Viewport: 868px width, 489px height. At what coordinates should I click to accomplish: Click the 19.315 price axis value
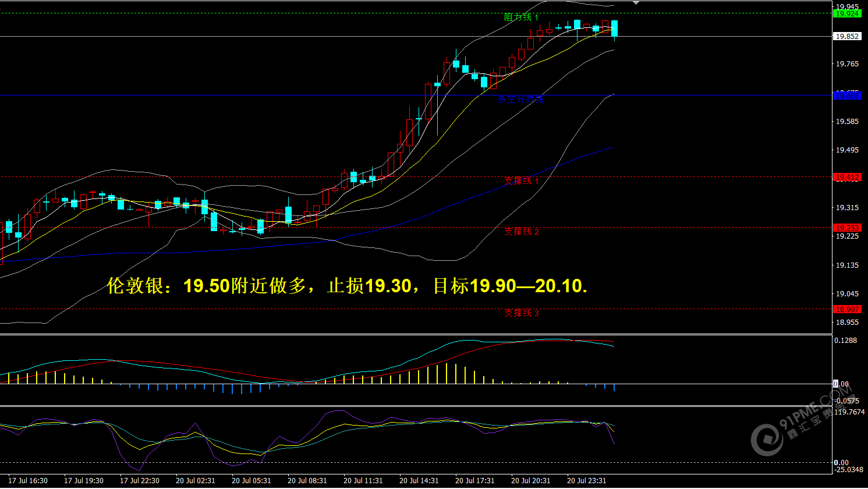point(847,208)
